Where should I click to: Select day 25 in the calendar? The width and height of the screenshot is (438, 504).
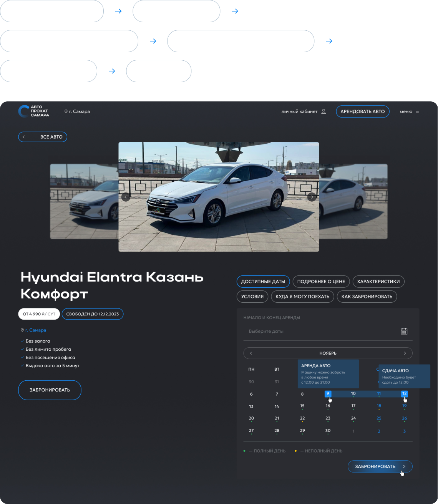tap(379, 418)
